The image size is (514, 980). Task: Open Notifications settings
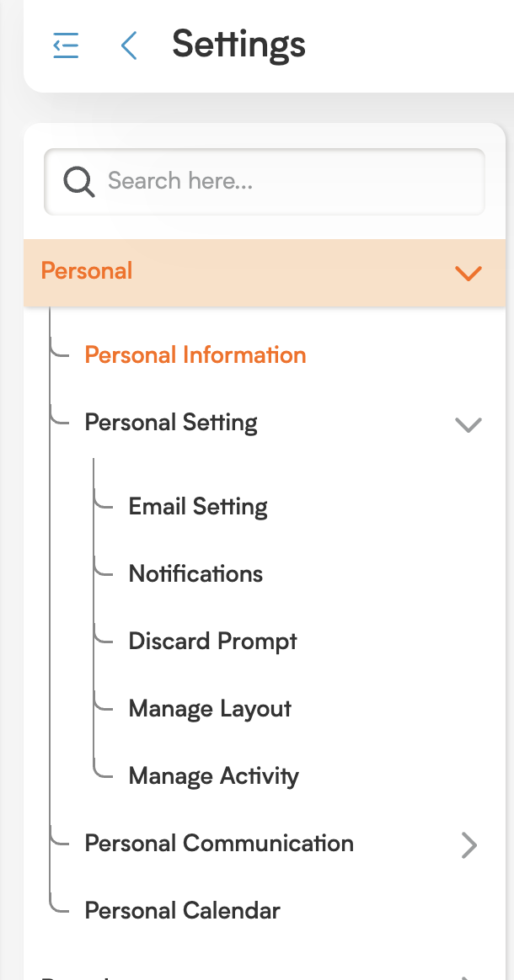[195, 573]
